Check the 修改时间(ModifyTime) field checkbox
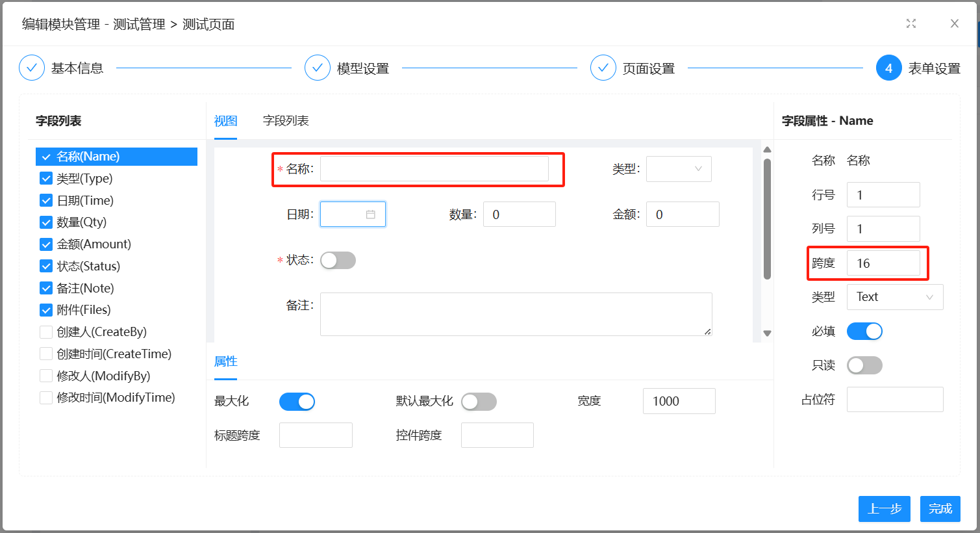This screenshot has height=533, width=980. [46, 398]
